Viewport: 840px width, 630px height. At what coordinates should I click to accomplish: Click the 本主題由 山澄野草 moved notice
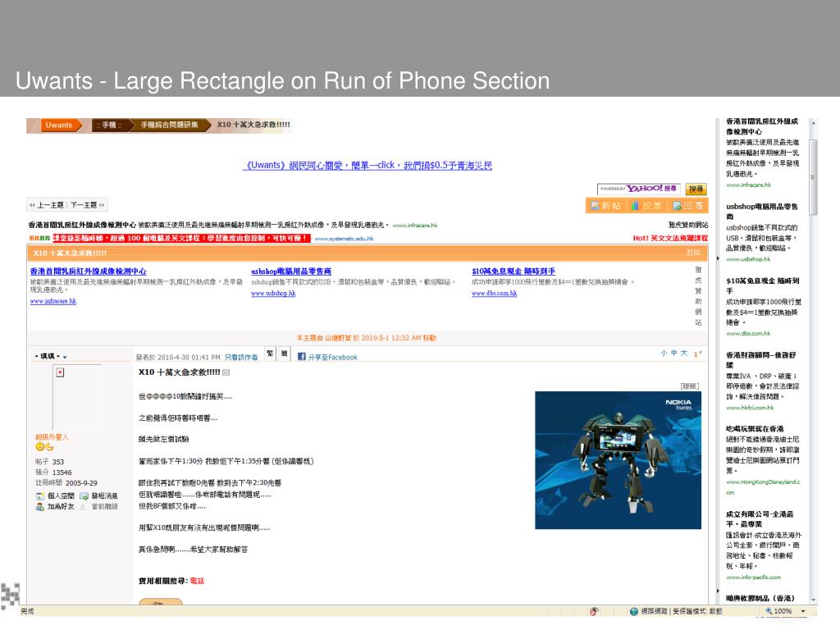367,338
